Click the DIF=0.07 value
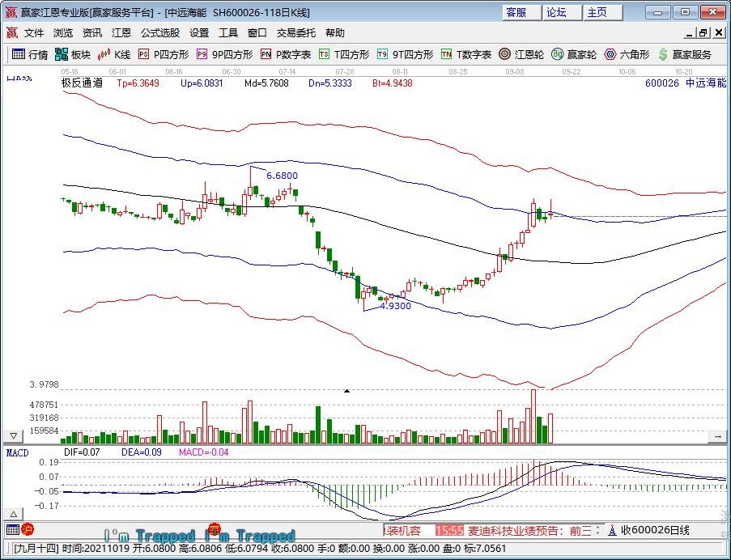Image resolution: width=731 pixels, height=560 pixels. click(x=82, y=452)
